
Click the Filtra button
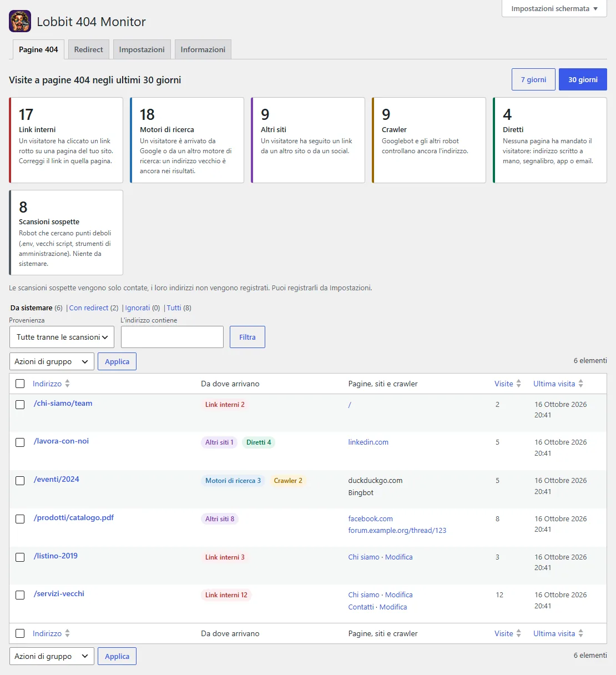[248, 337]
